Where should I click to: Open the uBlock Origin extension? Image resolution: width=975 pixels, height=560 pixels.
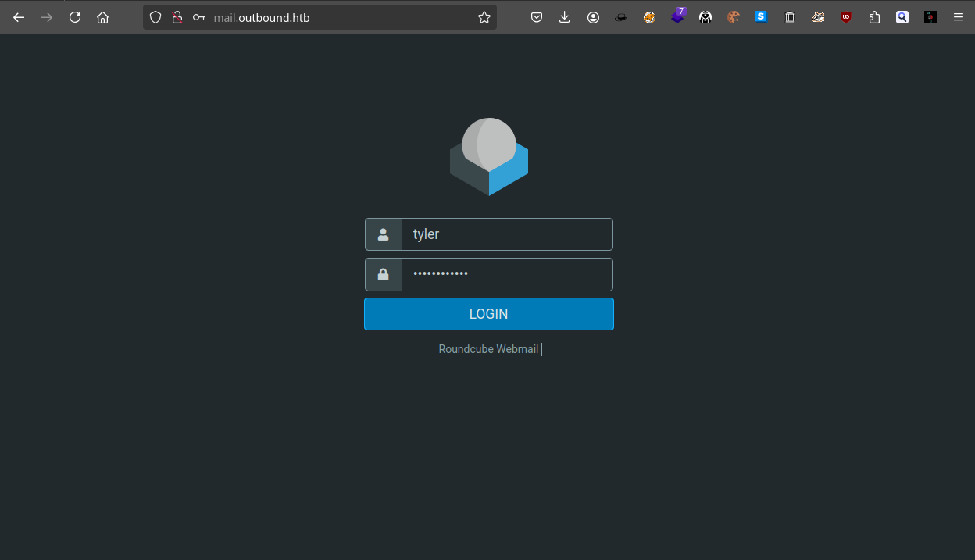[x=846, y=17]
